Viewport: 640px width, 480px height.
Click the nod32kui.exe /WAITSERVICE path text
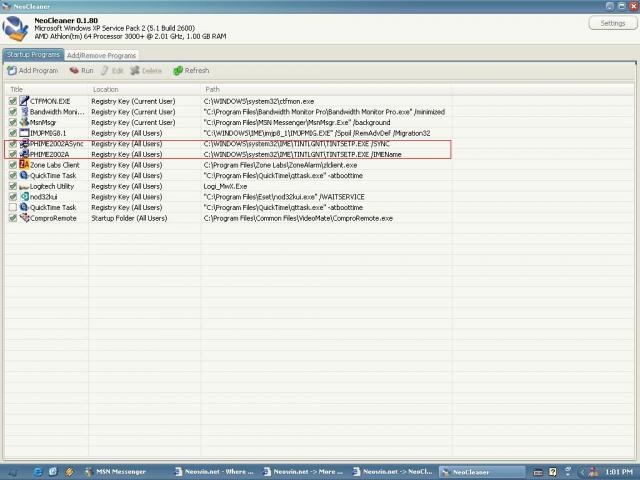[284, 197]
